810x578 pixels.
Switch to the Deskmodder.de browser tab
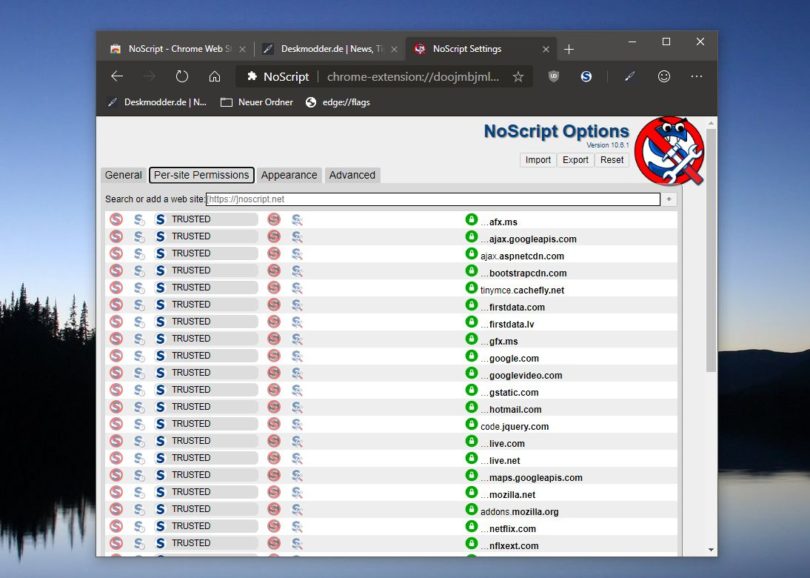(330, 49)
